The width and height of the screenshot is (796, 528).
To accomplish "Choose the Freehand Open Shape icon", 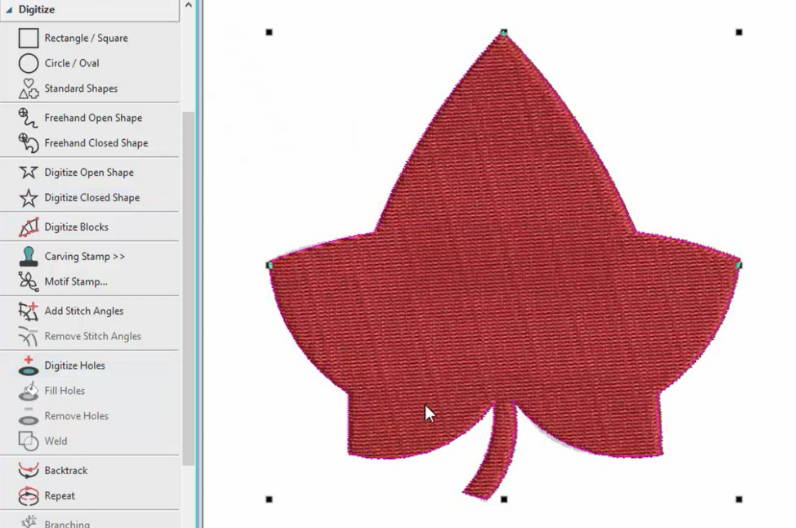I will click(28, 118).
